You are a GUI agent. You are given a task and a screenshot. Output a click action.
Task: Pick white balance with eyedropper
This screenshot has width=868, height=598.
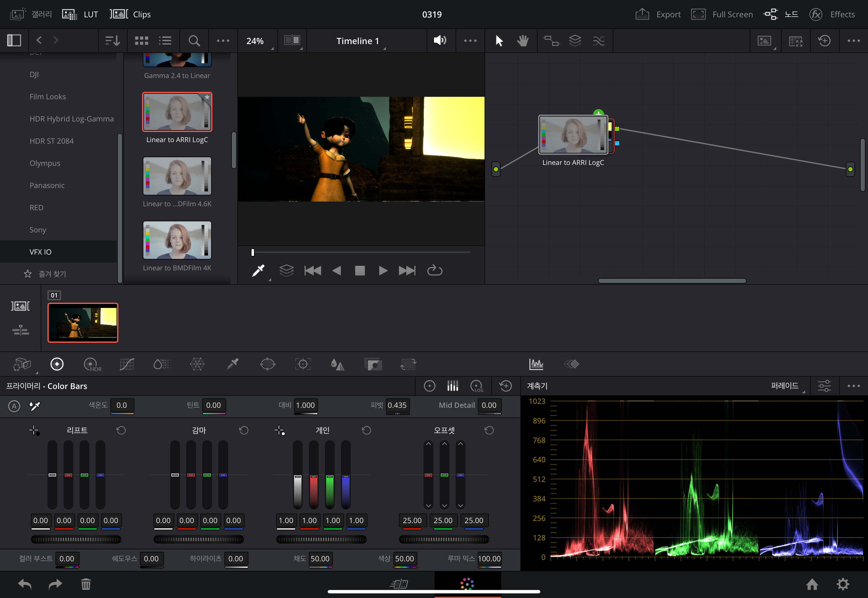(35, 406)
